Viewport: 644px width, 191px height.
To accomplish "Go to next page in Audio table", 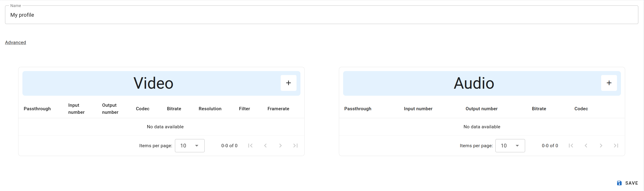I will coord(601,145).
